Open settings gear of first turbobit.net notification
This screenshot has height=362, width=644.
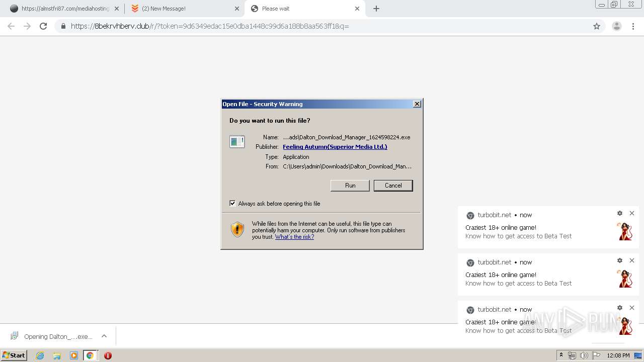[620, 213]
